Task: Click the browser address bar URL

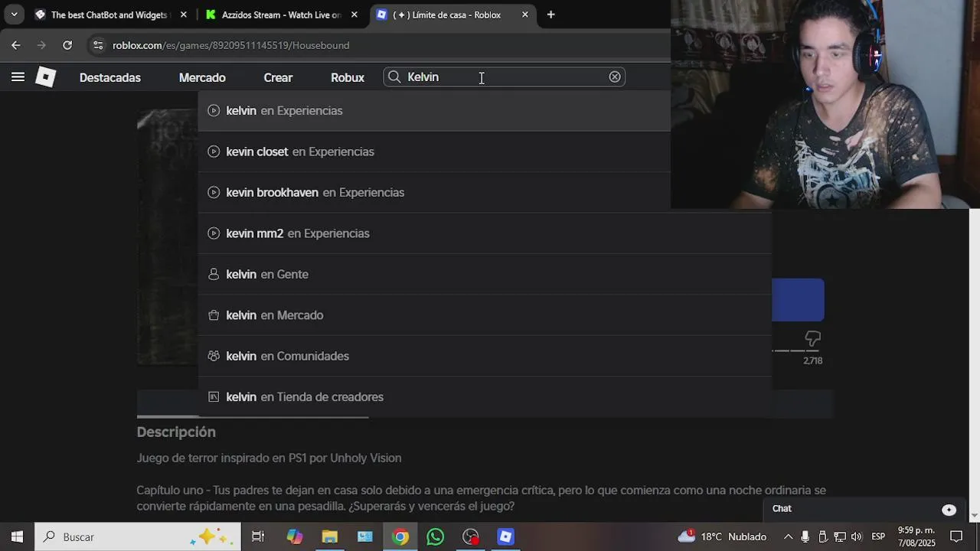Action: 230,45
